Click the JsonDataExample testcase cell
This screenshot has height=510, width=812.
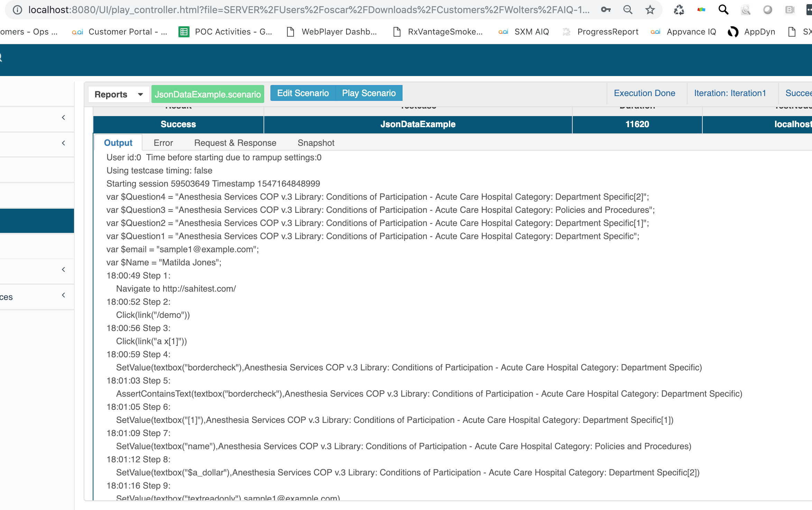coord(418,124)
